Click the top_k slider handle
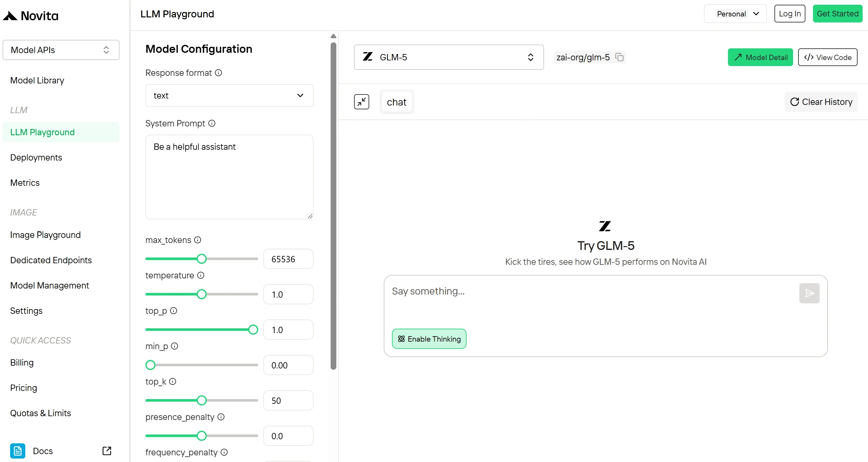This screenshot has height=462, width=868. click(x=201, y=400)
